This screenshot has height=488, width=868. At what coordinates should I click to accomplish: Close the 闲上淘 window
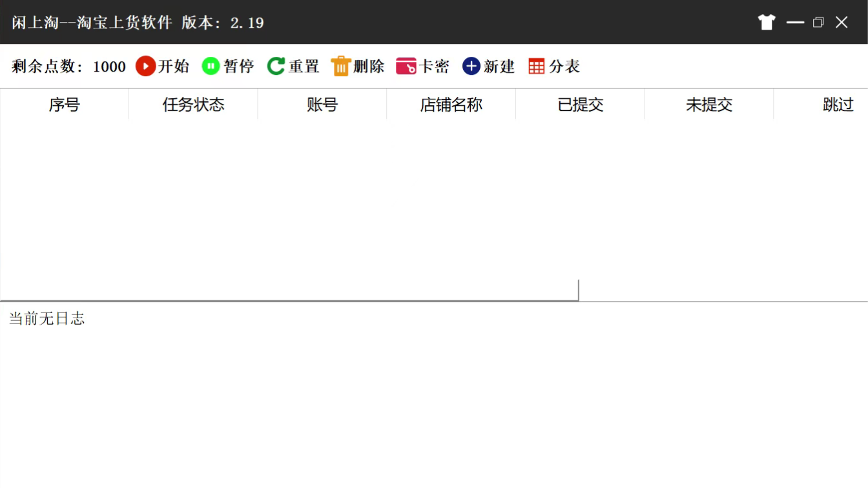[x=842, y=23]
